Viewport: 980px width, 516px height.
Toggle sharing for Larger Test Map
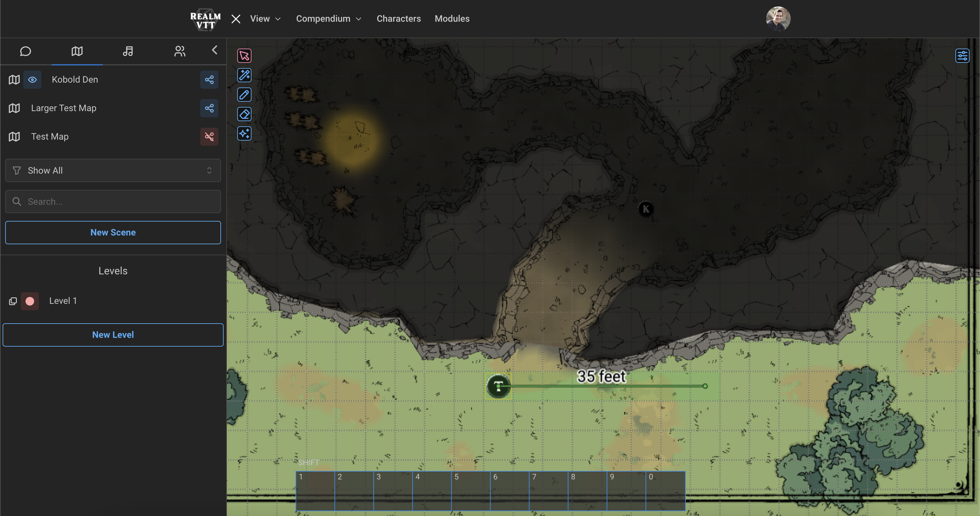click(209, 108)
